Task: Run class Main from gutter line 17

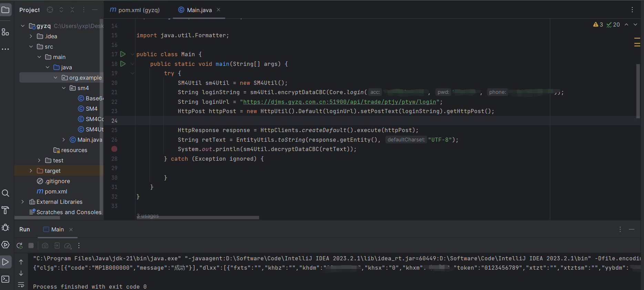Action: tap(123, 54)
